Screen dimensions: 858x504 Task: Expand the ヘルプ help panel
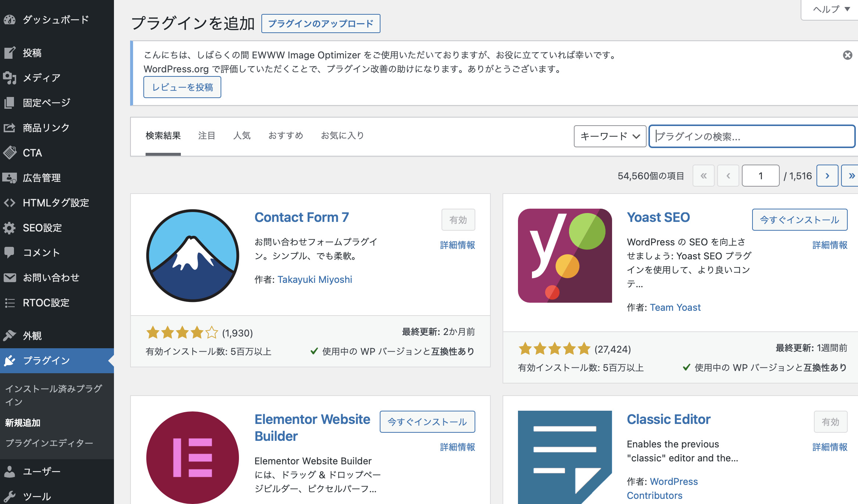[831, 9]
